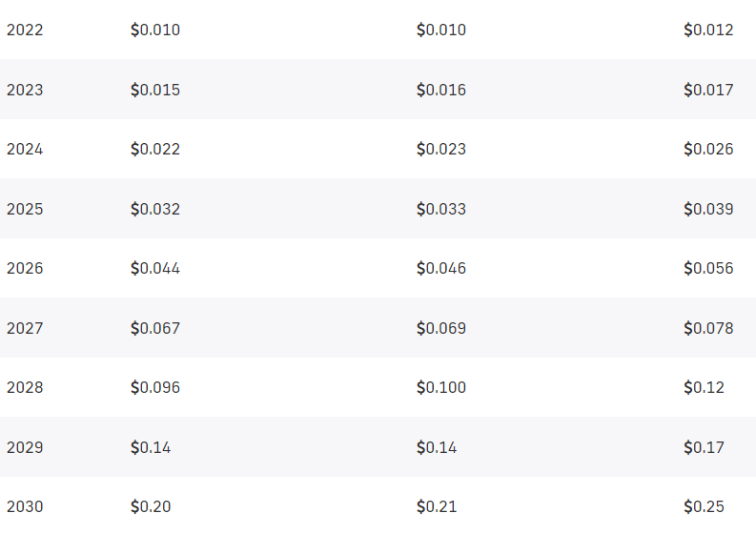Select the 2022 year cell
Screen dimensions: 756x534
tap(25, 30)
